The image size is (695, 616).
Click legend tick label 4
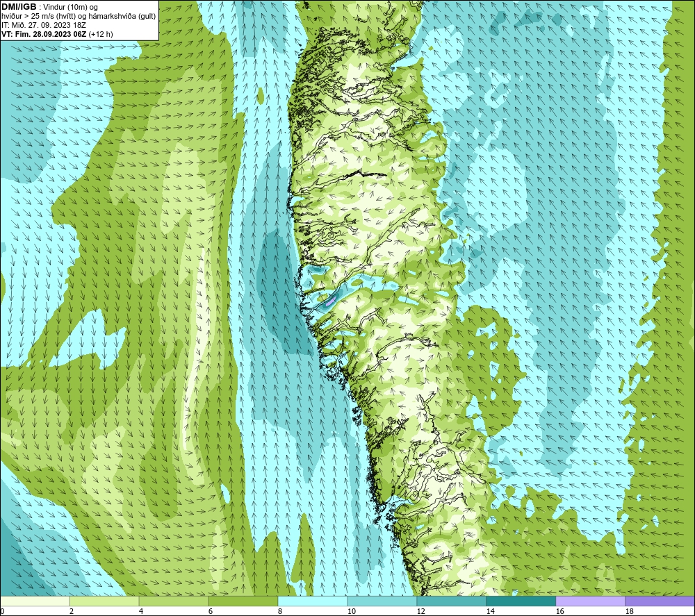pyautogui.click(x=141, y=612)
